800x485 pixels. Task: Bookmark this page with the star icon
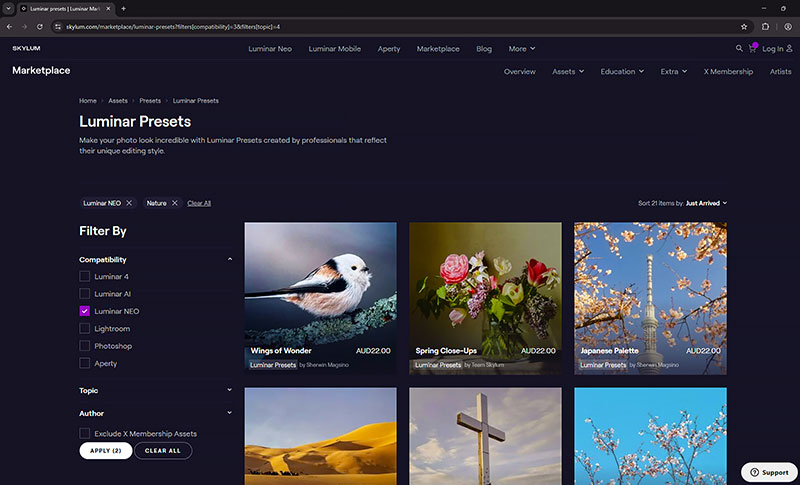744,26
